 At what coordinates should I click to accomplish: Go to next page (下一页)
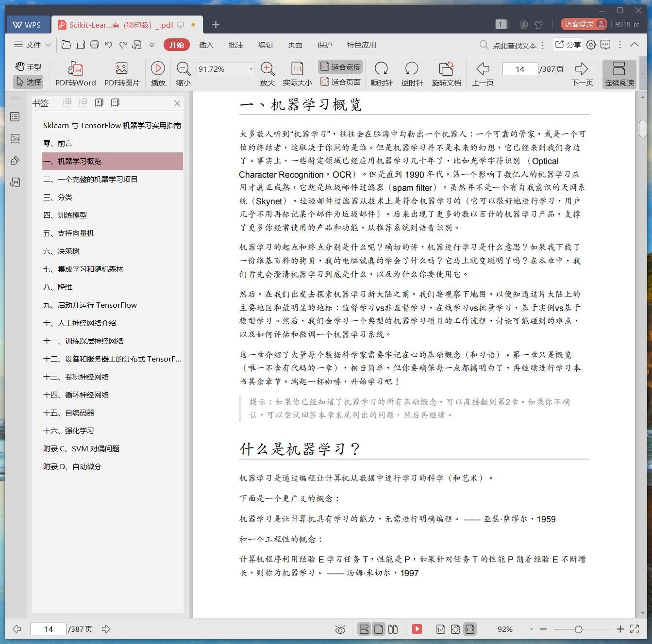click(582, 74)
